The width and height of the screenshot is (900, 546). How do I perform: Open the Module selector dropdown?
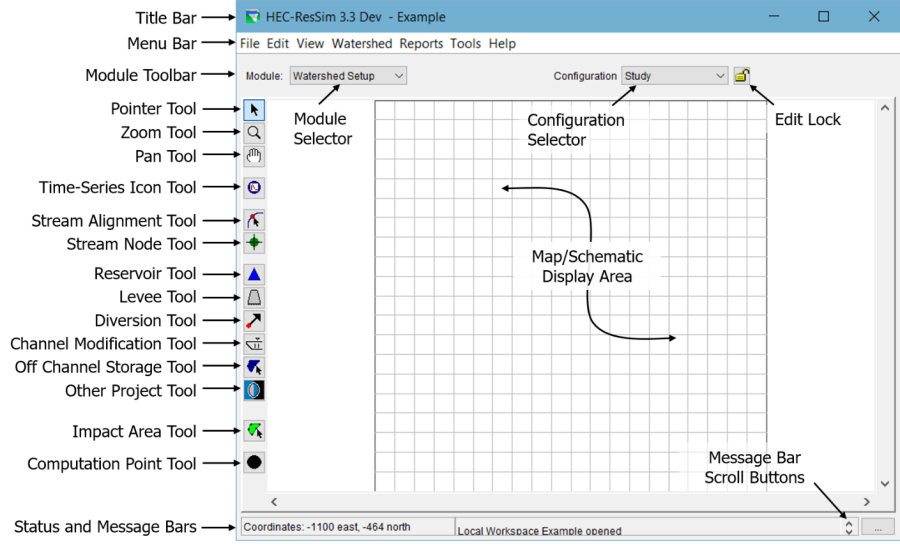[348, 76]
